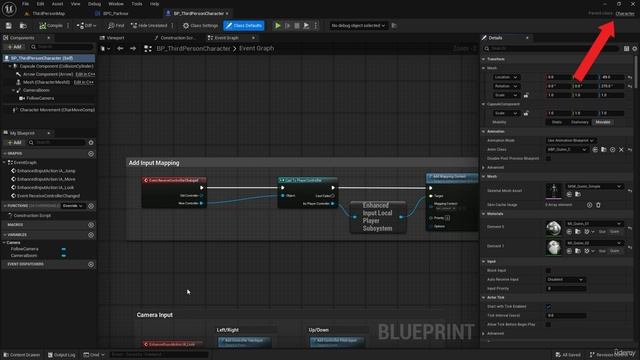Switch to the BPC_Parkour tab
This screenshot has height=360, width=640.
(116, 13)
